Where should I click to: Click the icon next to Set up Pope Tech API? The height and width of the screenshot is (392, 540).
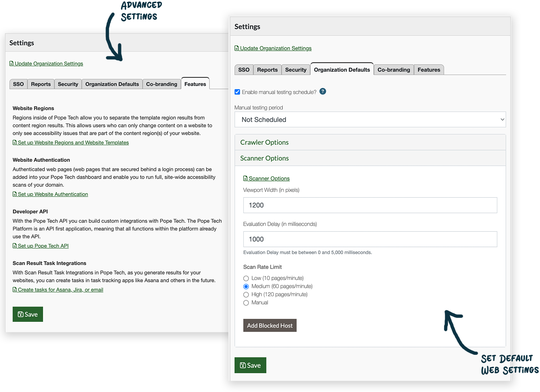[14, 246]
